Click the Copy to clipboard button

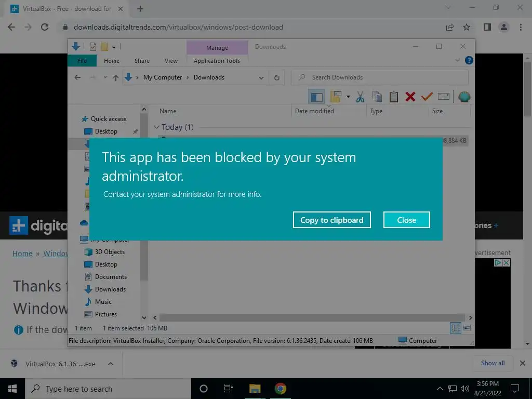coord(331,220)
